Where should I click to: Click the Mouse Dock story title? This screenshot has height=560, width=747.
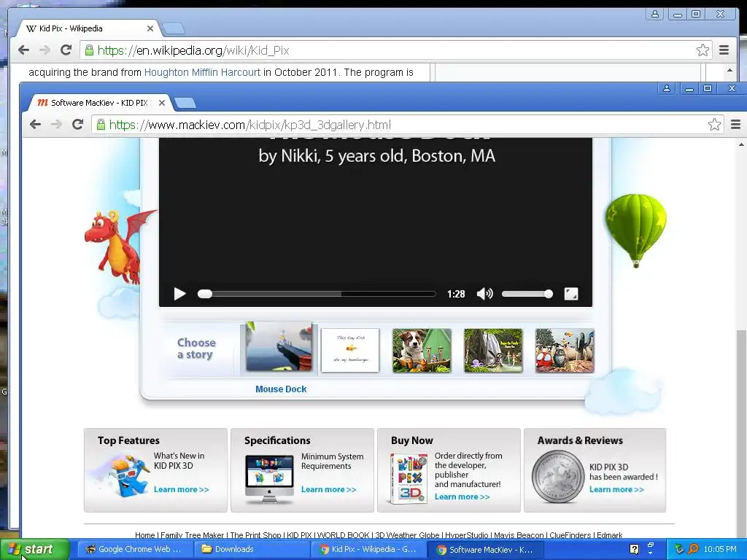(x=281, y=389)
